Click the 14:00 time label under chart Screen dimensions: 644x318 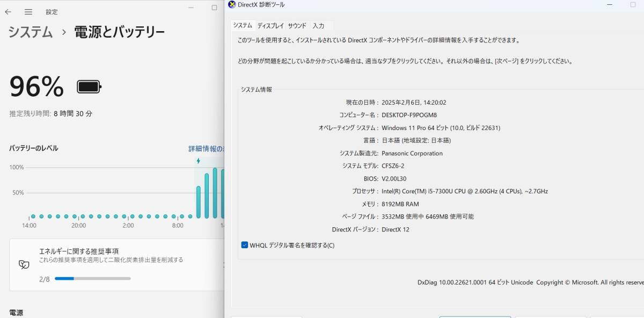29,226
